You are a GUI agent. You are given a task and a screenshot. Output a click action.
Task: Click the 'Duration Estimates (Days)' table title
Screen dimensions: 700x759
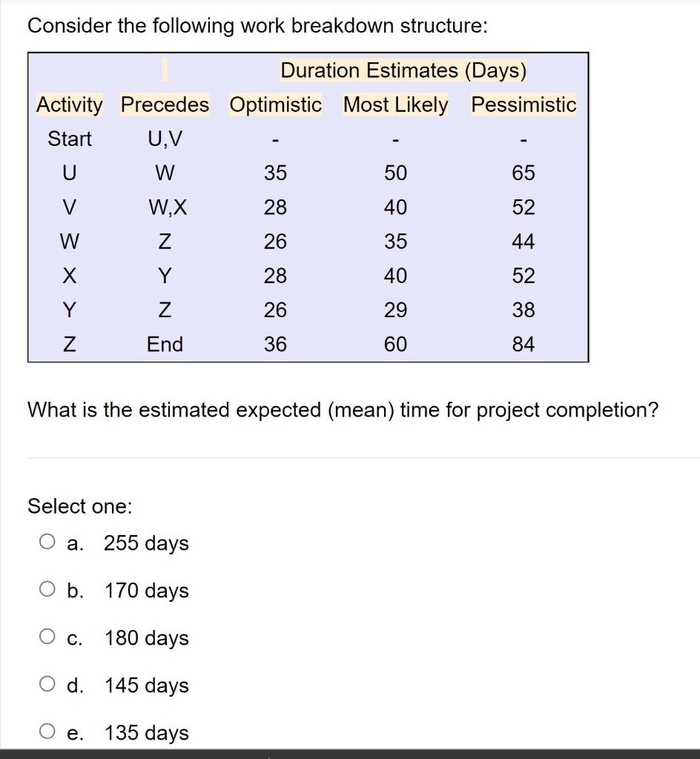403,70
